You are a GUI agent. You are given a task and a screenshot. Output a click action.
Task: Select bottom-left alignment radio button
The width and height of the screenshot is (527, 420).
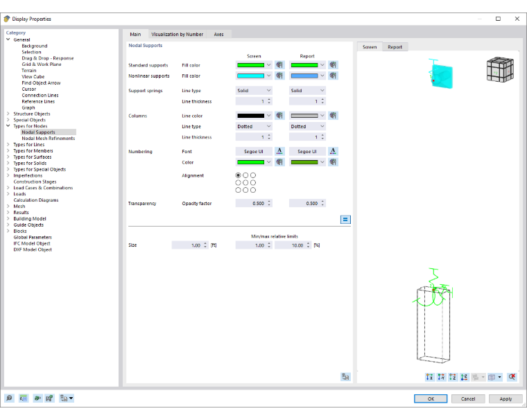click(238, 190)
